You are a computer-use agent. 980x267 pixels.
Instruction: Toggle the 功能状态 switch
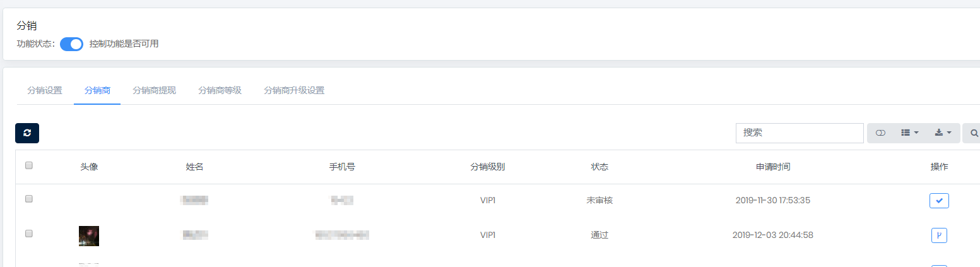[x=71, y=44]
